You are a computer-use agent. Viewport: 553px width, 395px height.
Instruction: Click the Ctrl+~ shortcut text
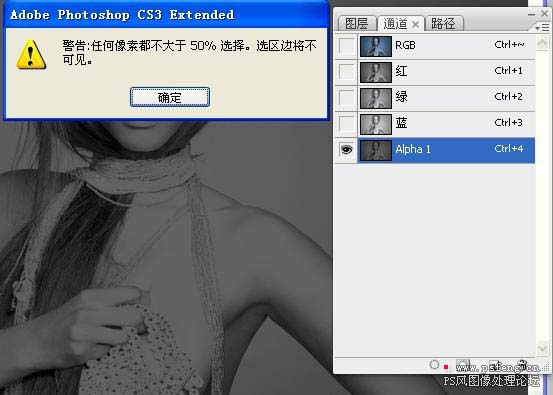(x=509, y=45)
